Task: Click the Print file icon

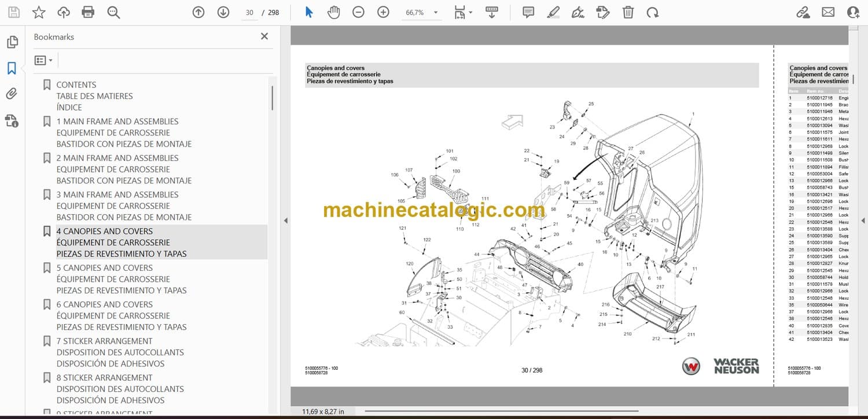Action: point(88,12)
